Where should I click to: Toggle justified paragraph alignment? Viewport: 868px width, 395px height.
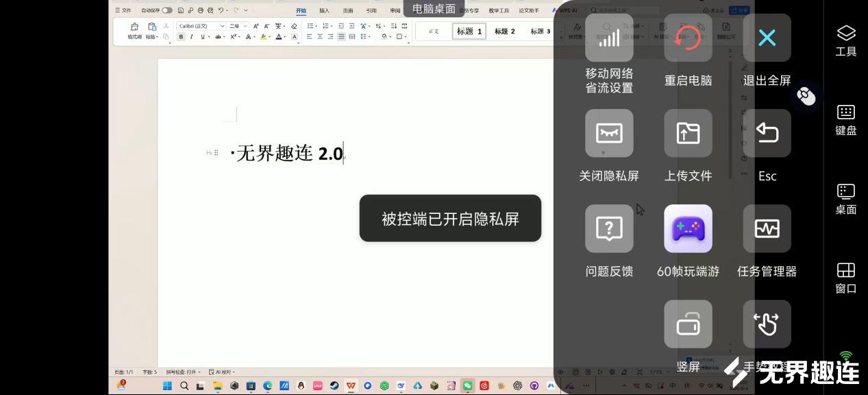[x=341, y=36]
